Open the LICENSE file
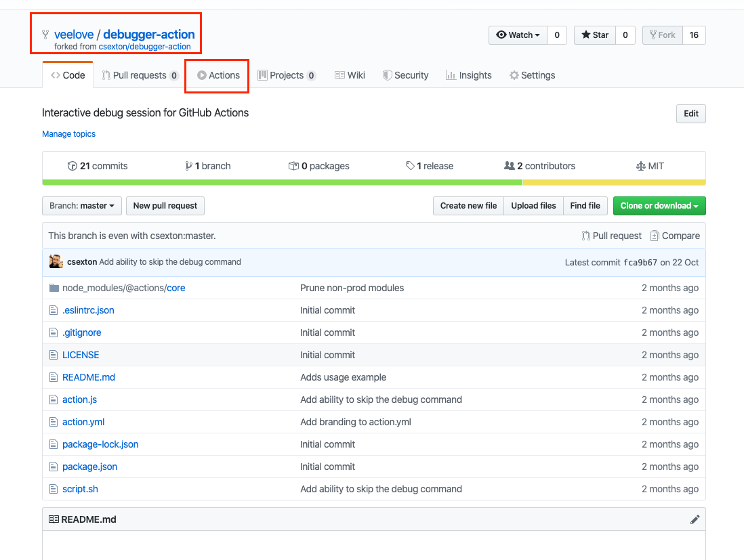Image resolution: width=744 pixels, height=560 pixels. (81, 355)
